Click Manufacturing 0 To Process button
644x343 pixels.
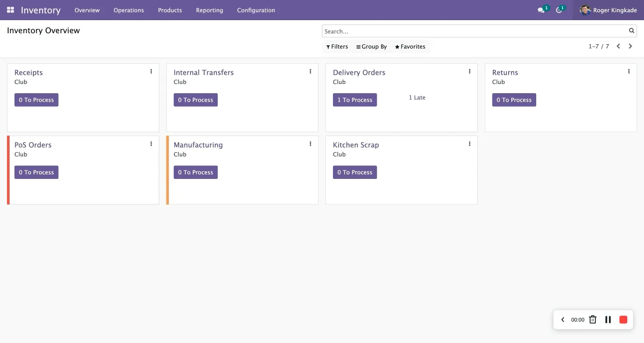click(195, 172)
